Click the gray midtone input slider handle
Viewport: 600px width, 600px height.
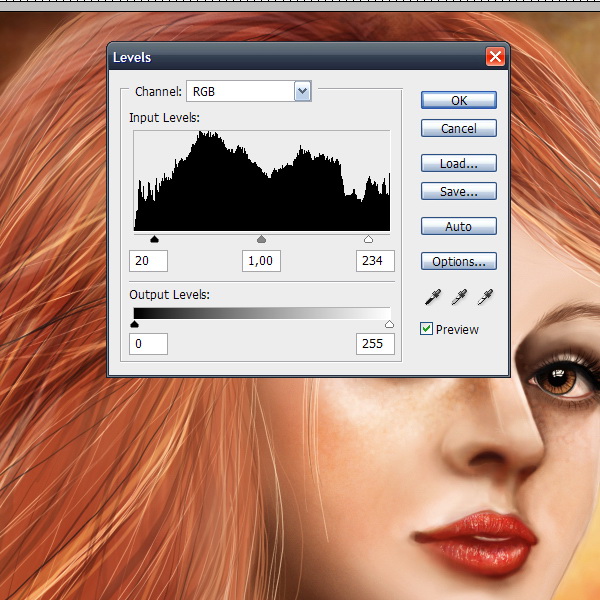[261, 239]
